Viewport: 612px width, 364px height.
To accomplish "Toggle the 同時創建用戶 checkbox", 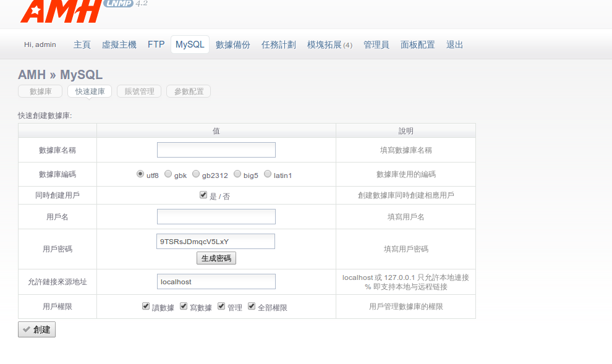I will 203,195.
